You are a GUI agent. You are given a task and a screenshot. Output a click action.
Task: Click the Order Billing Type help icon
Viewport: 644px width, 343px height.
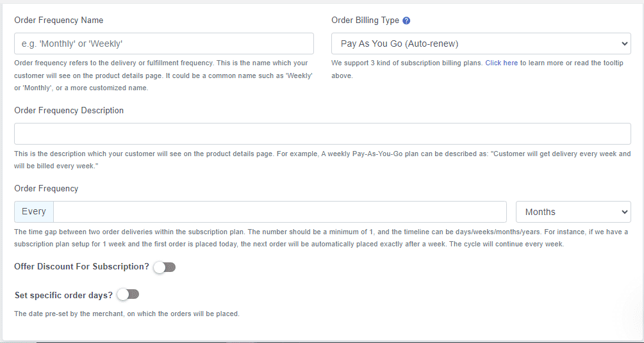click(x=406, y=20)
